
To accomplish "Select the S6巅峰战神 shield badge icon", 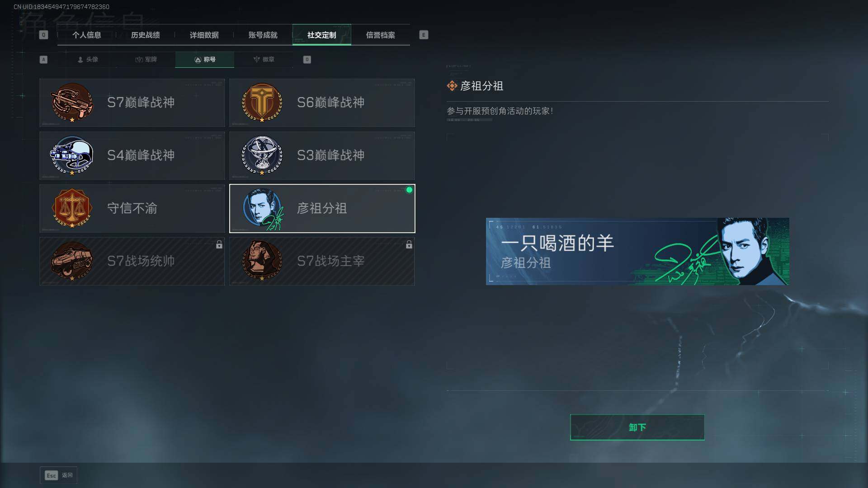I will (x=262, y=103).
